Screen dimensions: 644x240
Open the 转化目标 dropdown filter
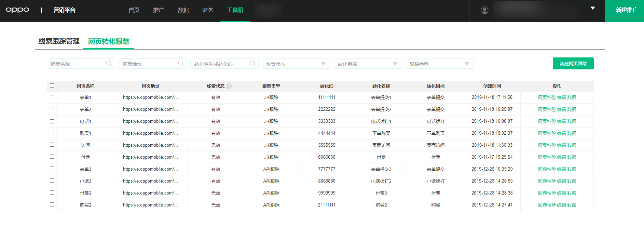pyautogui.click(x=395, y=64)
